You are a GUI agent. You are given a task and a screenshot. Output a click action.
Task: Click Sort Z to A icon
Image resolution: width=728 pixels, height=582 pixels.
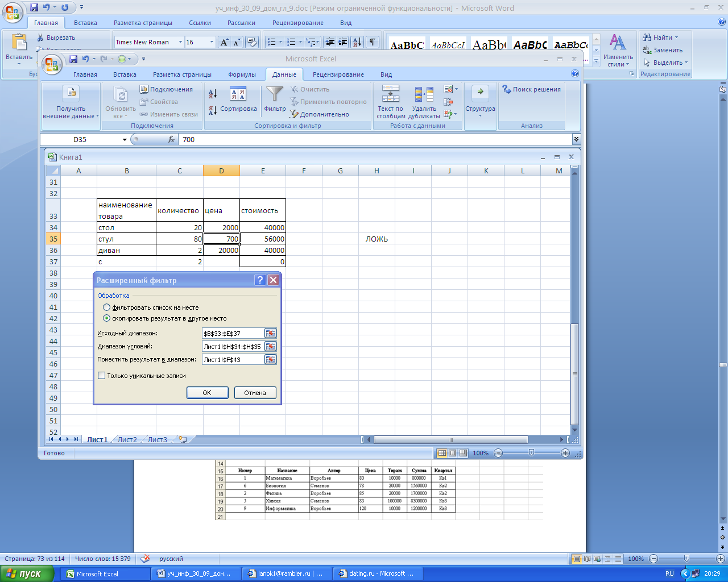click(x=213, y=110)
